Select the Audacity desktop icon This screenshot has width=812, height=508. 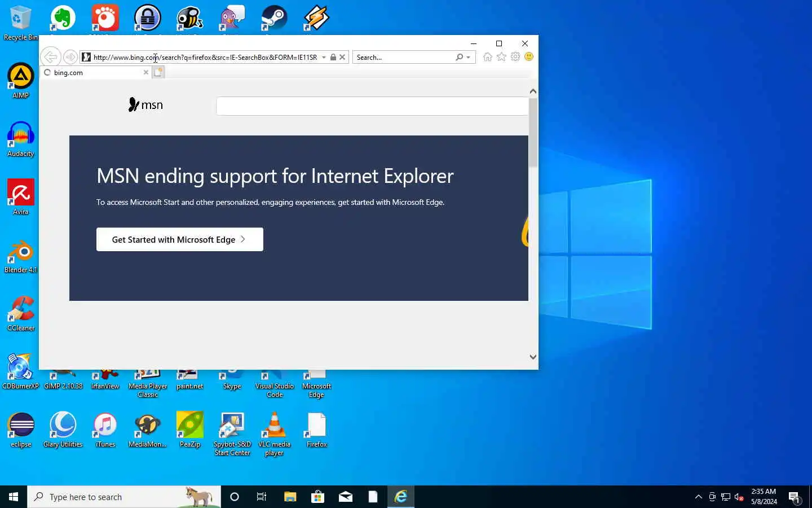pos(21,139)
